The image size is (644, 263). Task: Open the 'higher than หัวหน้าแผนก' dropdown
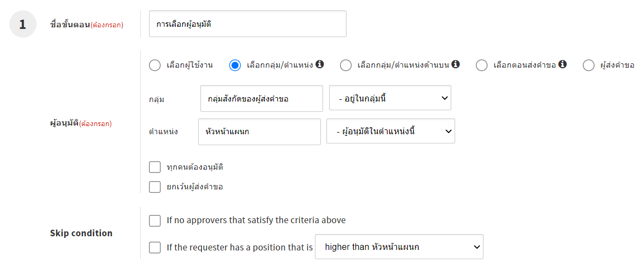tap(399, 247)
